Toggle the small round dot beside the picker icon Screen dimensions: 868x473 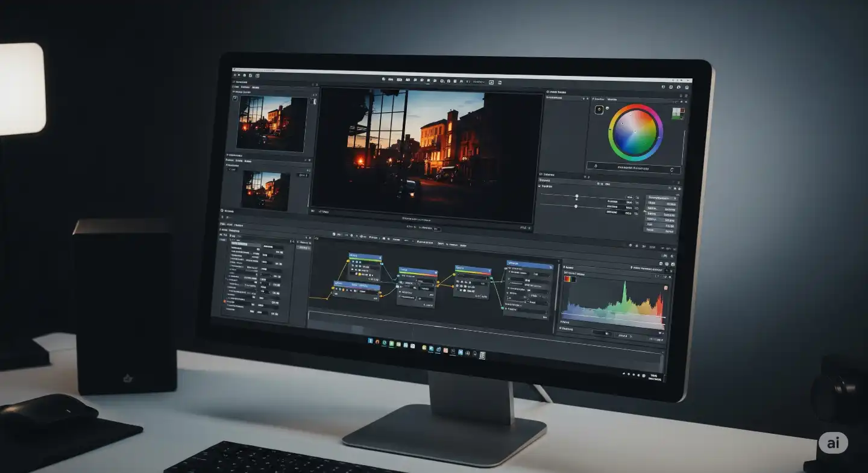pos(608,108)
